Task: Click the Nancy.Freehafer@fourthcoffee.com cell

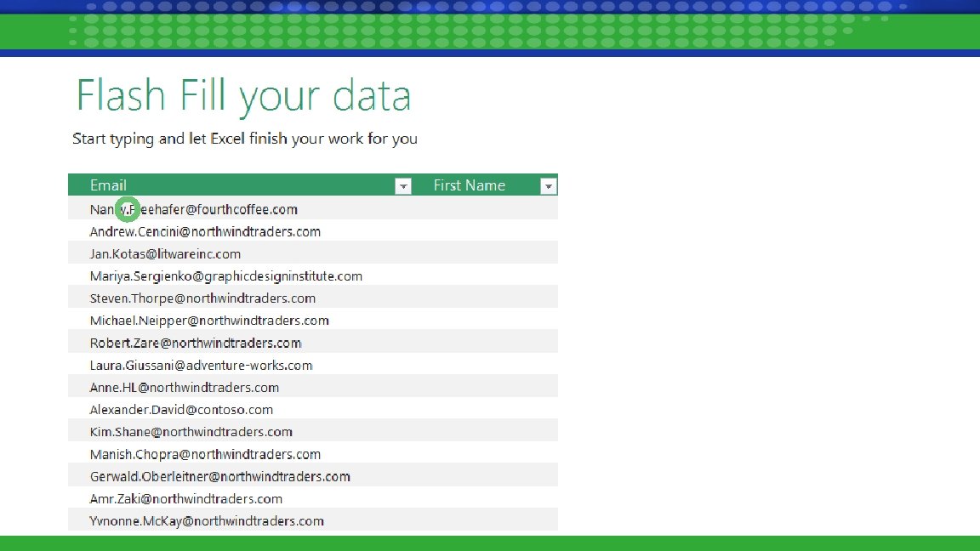Action: 241,208
